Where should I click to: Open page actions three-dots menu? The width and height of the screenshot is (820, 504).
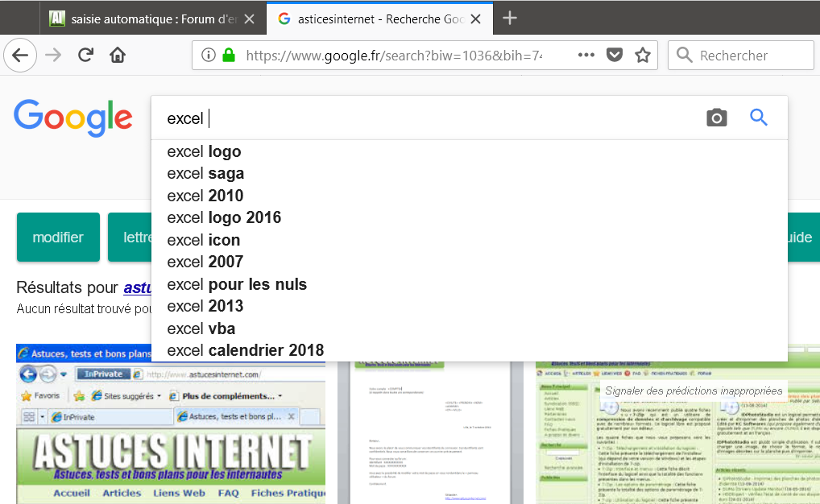pyautogui.click(x=586, y=55)
